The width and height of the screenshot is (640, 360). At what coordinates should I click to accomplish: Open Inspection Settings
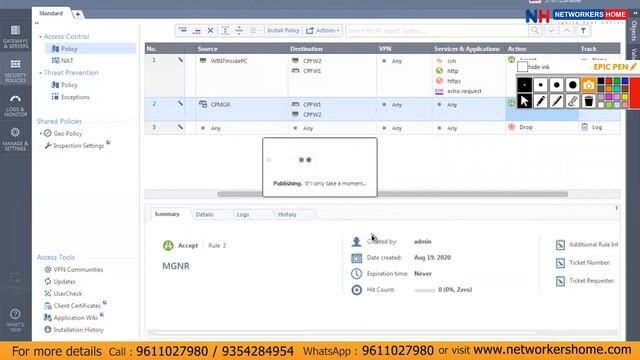[78, 146]
